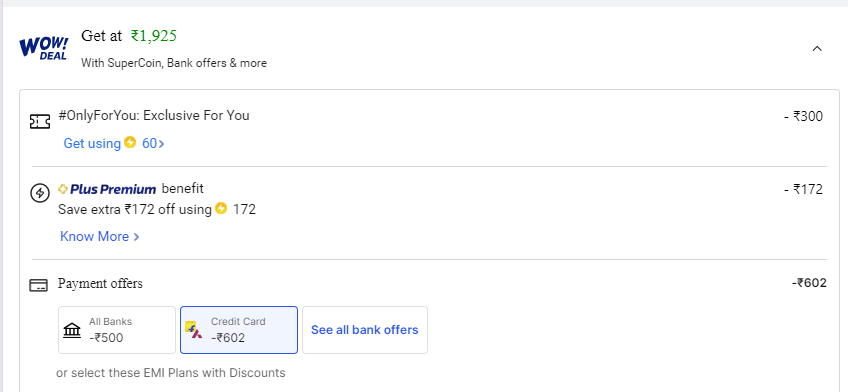Open the Know More link
This screenshot has width=848, height=392.
100,237
